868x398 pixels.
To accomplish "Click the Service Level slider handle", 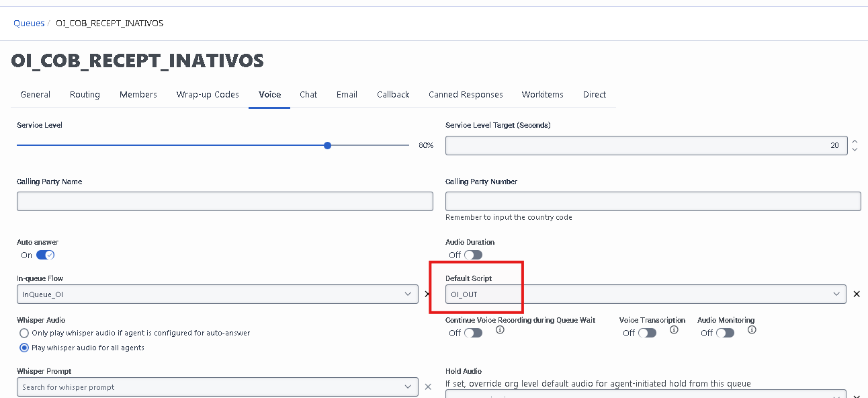I will pyautogui.click(x=327, y=145).
